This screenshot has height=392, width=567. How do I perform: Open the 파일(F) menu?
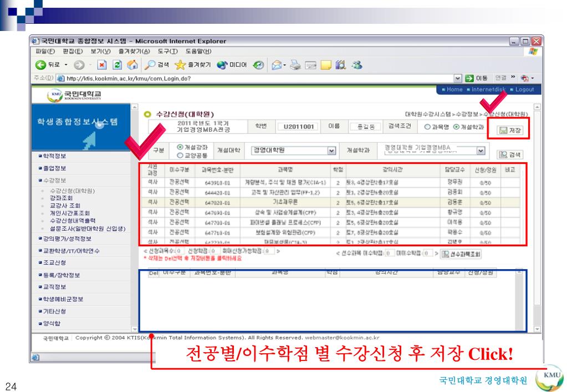point(45,51)
